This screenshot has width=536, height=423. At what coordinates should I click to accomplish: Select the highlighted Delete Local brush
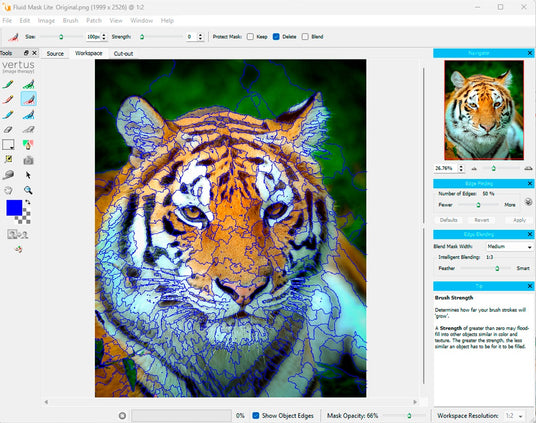point(29,99)
